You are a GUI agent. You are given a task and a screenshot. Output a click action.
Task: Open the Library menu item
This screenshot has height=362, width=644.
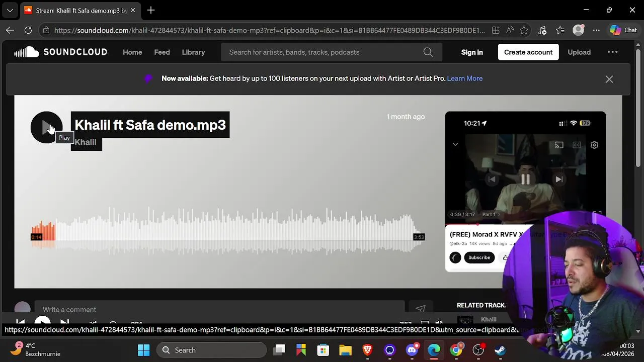click(193, 52)
